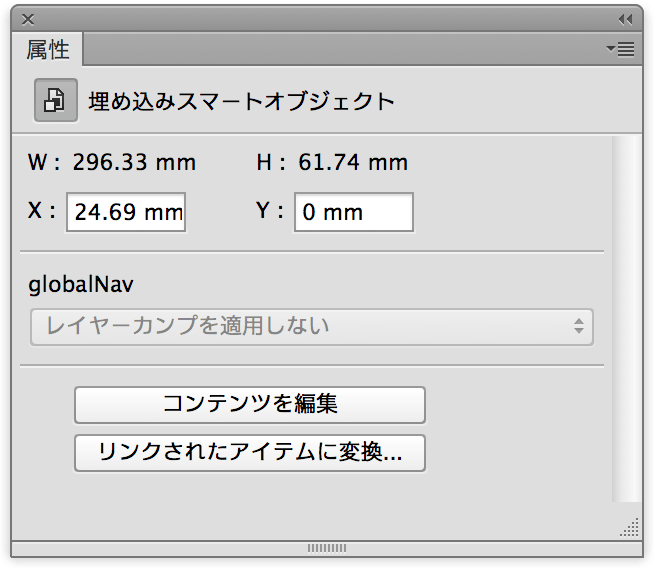Click the panel's vertical scrollbar track

point(627,318)
